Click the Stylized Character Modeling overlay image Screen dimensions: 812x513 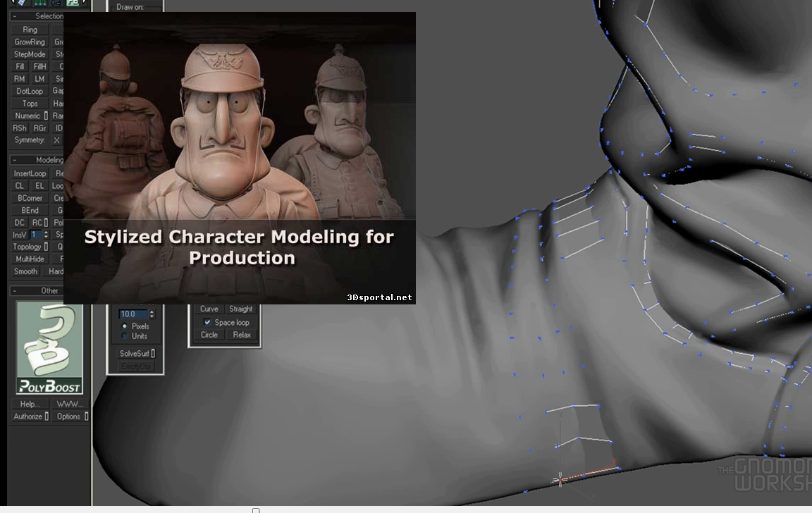point(239,158)
